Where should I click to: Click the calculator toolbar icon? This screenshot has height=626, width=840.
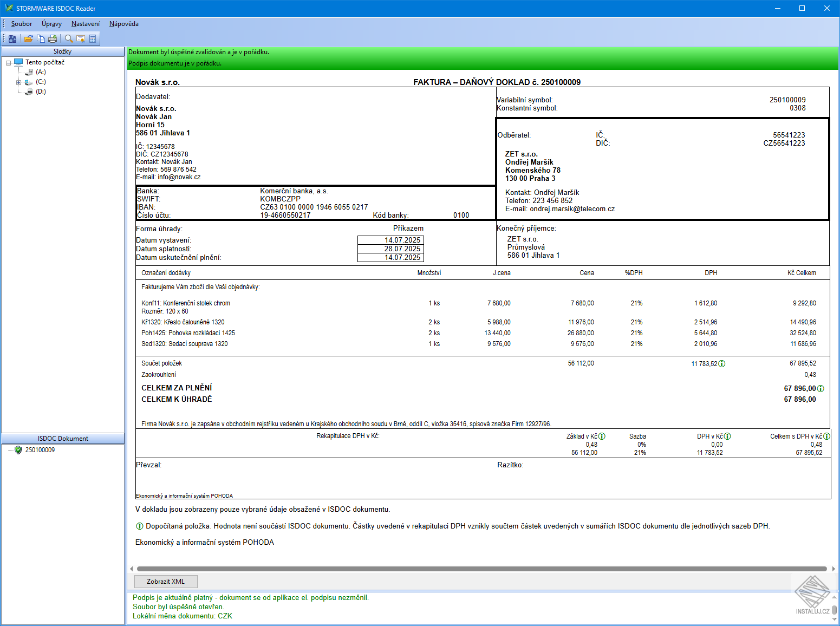(x=93, y=38)
